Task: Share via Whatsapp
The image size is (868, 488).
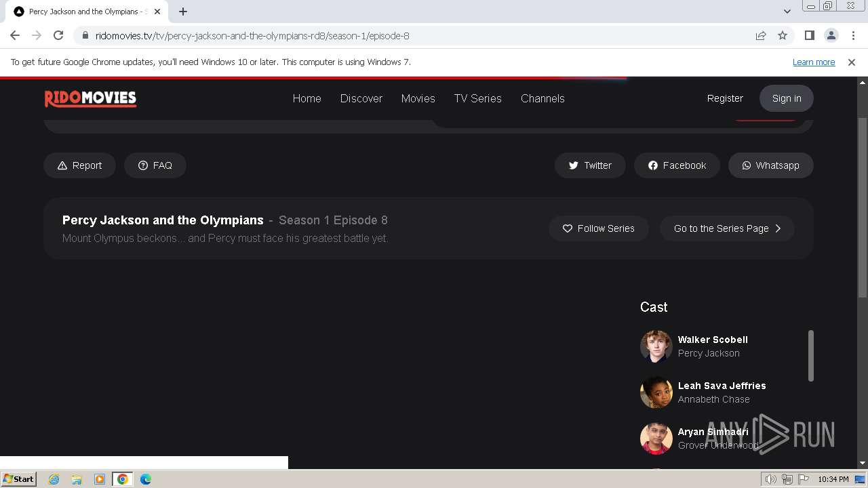Action: click(771, 165)
